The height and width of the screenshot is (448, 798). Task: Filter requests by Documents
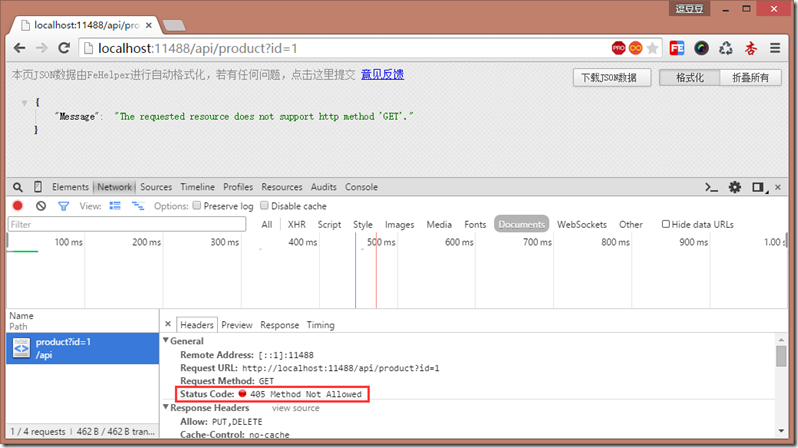pos(522,225)
